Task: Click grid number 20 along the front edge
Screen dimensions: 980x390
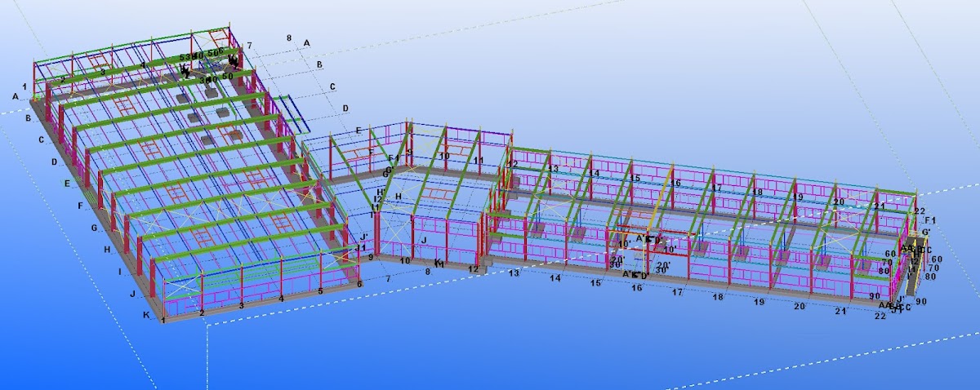Action: pyautogui.click(x=799, y=307)
